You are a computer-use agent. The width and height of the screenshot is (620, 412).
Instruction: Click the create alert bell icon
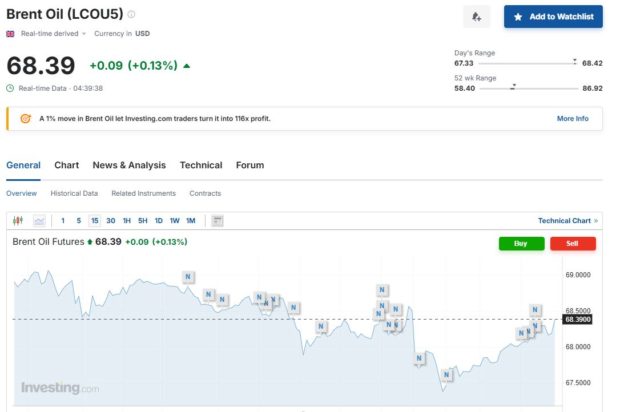click(477, 17)
